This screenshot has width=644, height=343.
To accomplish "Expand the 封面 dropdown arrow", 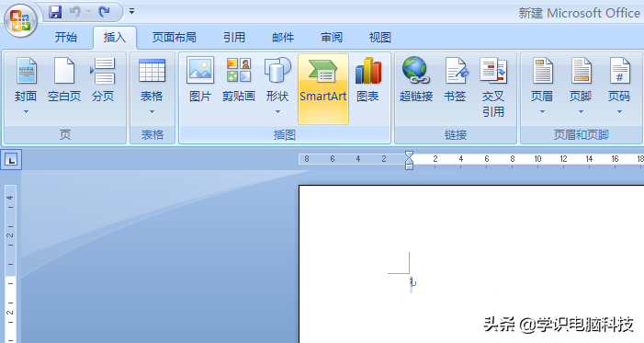I will 26,111.
